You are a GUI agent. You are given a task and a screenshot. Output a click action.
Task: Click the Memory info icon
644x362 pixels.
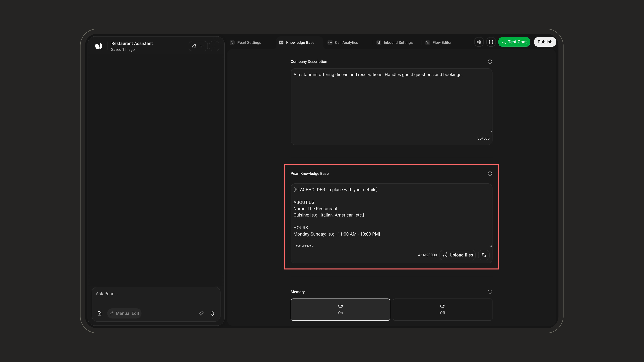[490, 292]
